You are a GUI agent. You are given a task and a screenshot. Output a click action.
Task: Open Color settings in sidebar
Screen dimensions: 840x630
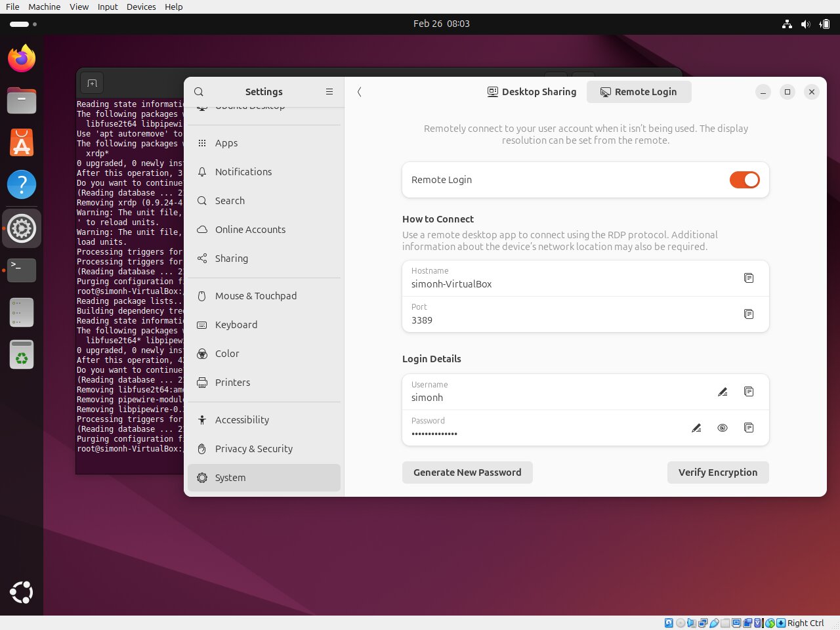click(x=264, y=354)
